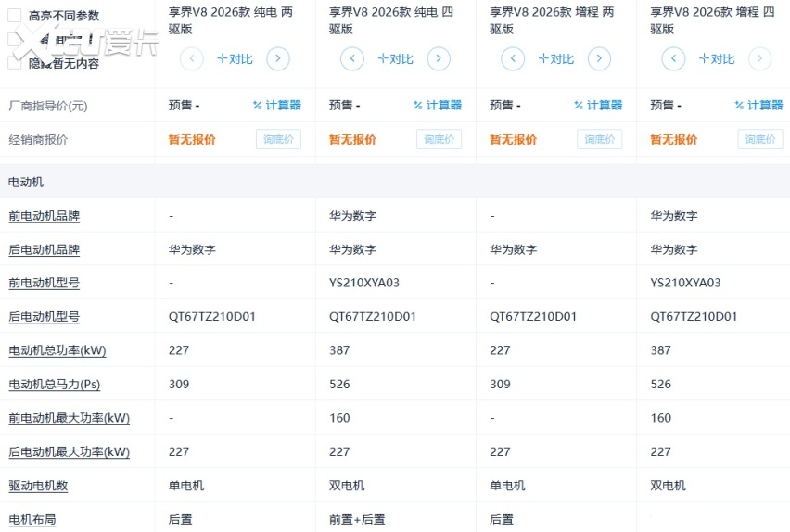Add 纯电 两驱版 to comparison (+对比)

point(235,59)
